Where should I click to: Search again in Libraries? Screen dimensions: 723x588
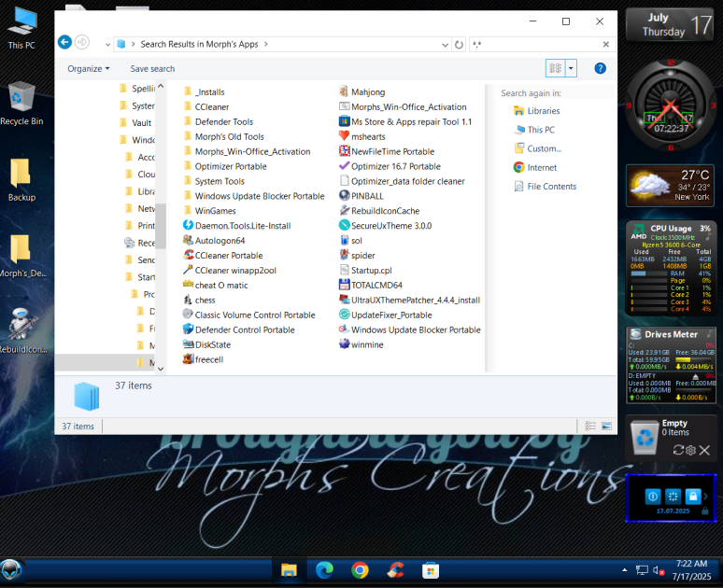(x=537, y=111)
